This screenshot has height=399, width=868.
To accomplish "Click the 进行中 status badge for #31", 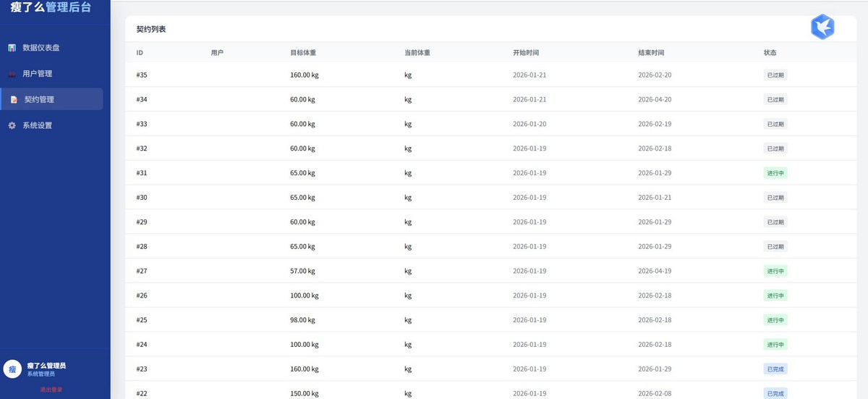I will pyautogui.click(x=775, y=173).
